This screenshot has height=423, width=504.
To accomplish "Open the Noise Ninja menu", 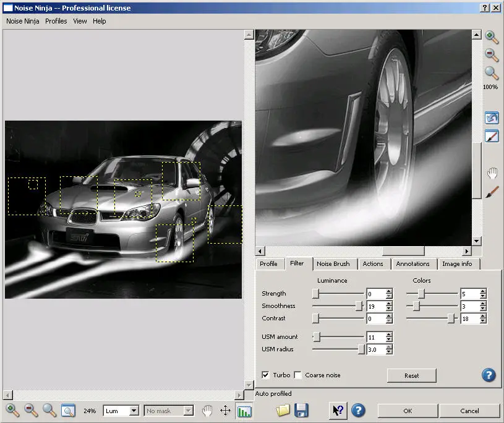I will coord(23,21).
